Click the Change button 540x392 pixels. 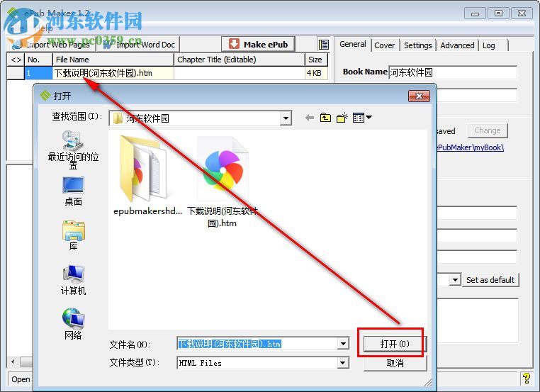(x=488, y=130)
